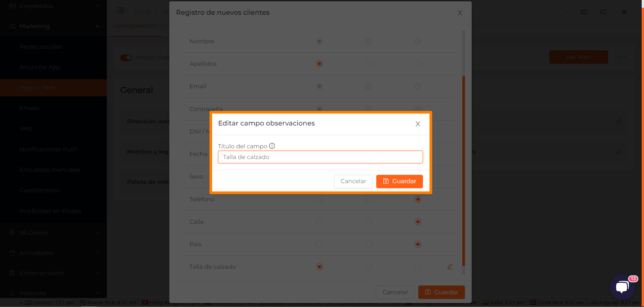
Task: Toggle the Activar Web switch
Action: pyautogui.click(x=126, y=58)
